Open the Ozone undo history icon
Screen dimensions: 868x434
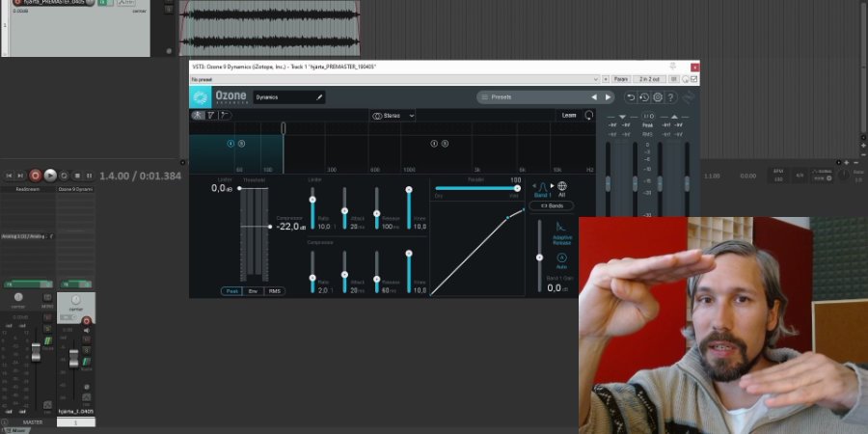click(x=644, y=97)
